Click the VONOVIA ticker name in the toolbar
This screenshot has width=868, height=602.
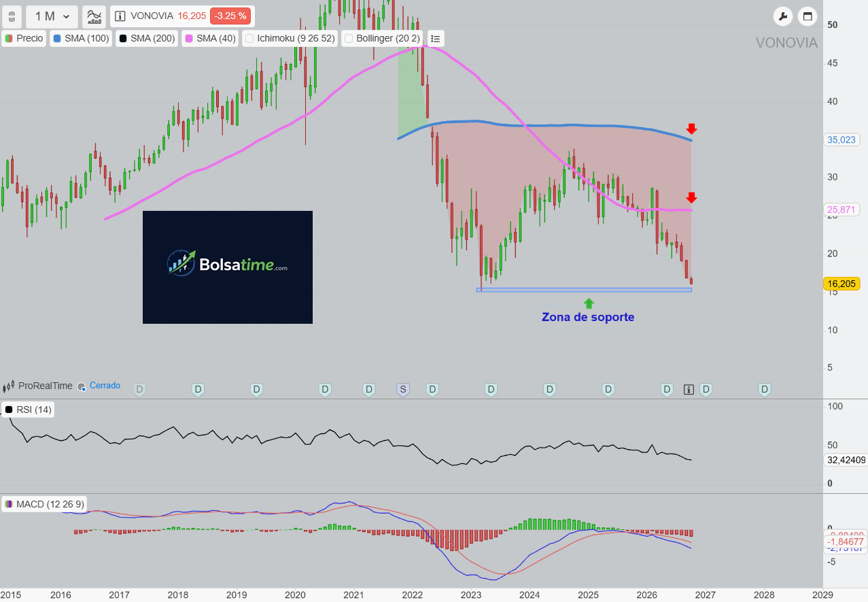pyautogui.click(x=152, y=16)
